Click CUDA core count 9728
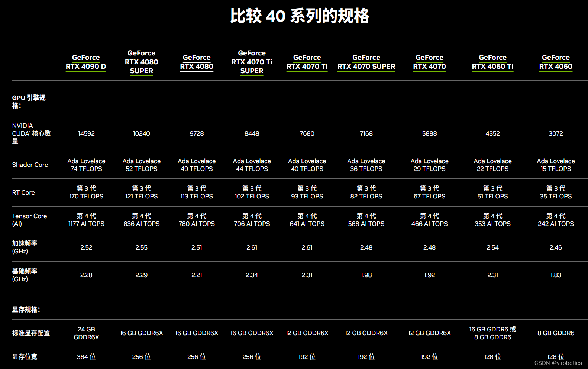588x369 pixels. (197, 133)
